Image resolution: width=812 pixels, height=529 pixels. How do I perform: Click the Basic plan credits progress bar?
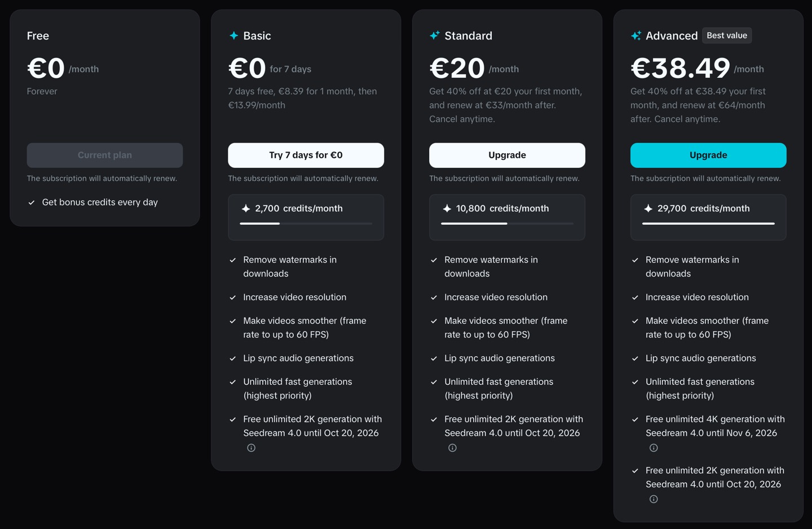tap(306, 224)
